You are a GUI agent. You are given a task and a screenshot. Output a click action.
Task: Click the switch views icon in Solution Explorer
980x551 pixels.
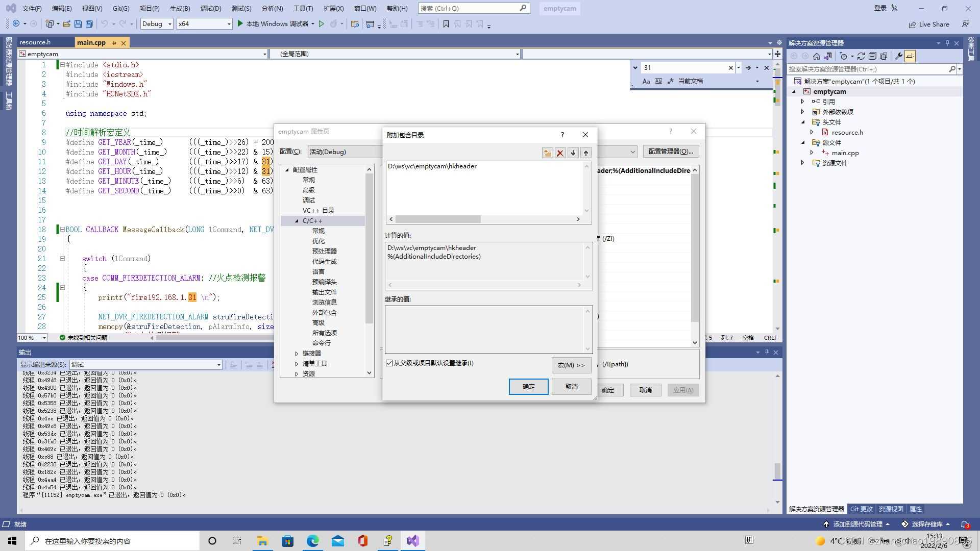828,56
